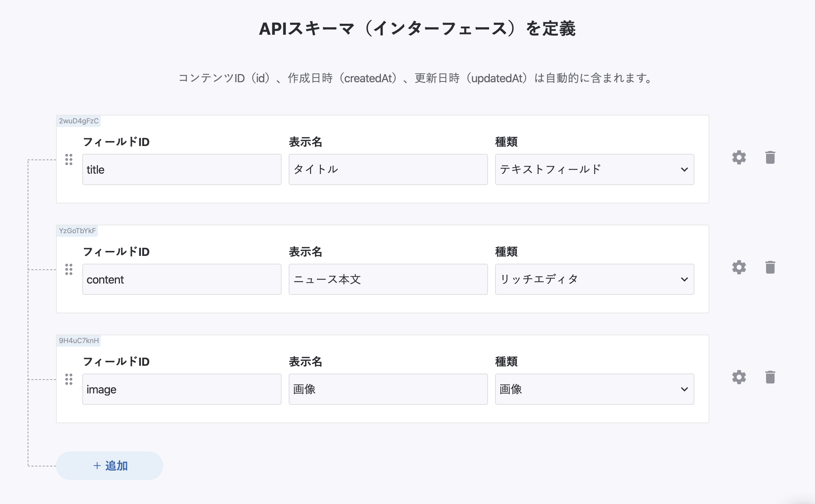This screenshot has width=815, height=504.
Task: Click the title field ID input
Action: tap(182, 169)
